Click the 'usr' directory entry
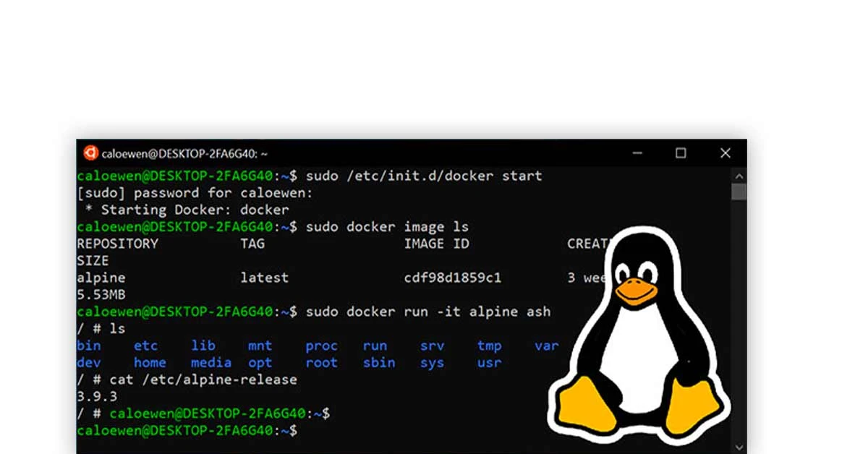This screenshot has height=454, width=868. tap(489, 363)
